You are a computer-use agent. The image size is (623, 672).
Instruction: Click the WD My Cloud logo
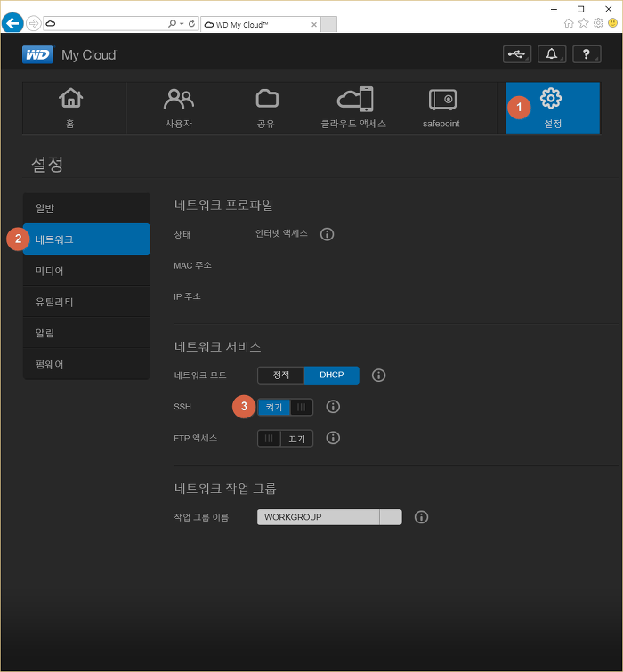click(69, 55)
